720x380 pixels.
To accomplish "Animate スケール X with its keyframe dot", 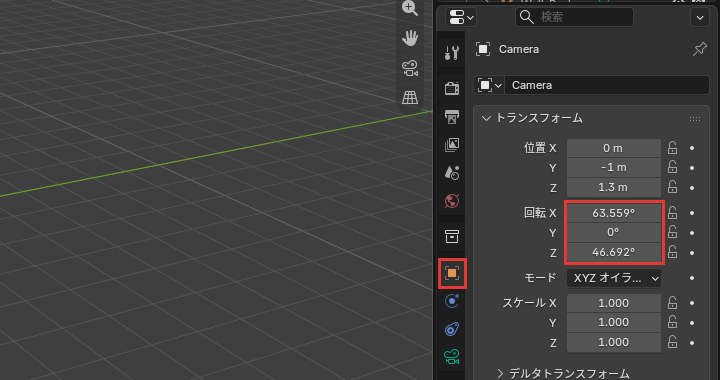I will point(692,303).
